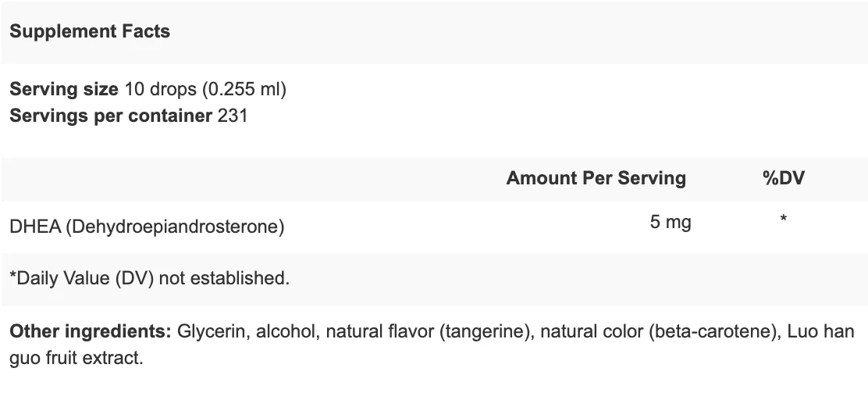Click the Servings per container label
The image size is (868, 400).
[x=111, y=116]
